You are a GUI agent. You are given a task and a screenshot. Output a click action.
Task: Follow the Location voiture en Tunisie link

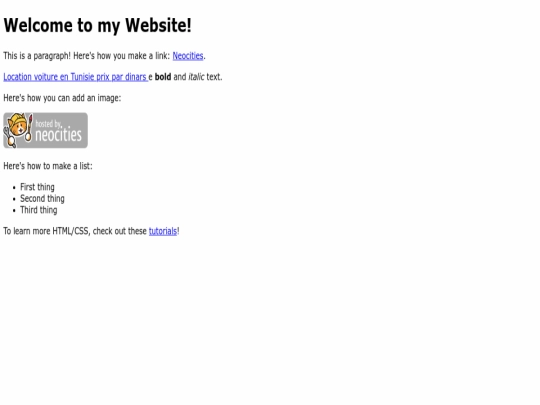click(75, 77)
